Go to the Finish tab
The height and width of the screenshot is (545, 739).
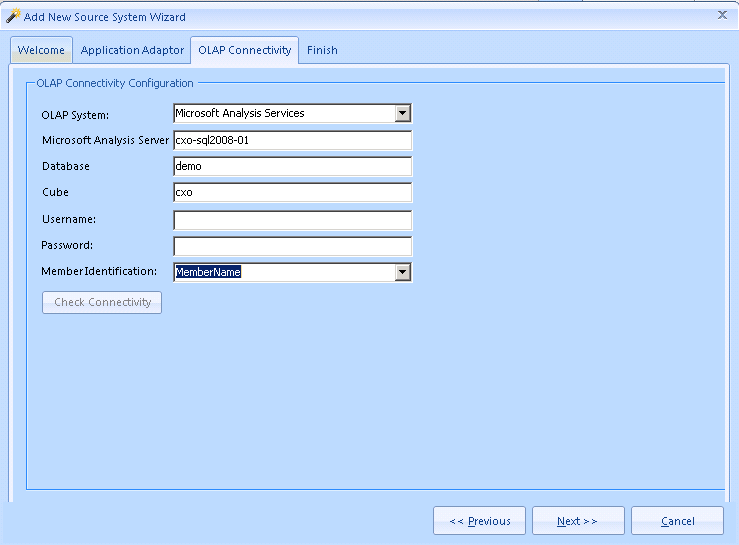[x=322, y=50]
